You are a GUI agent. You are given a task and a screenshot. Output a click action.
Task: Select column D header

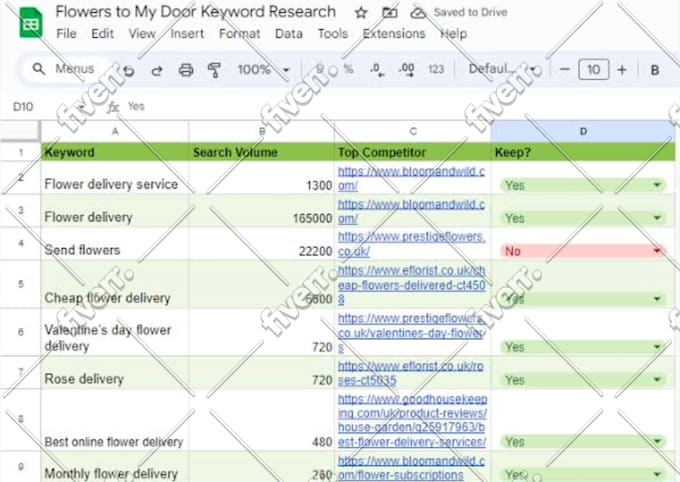583,131
